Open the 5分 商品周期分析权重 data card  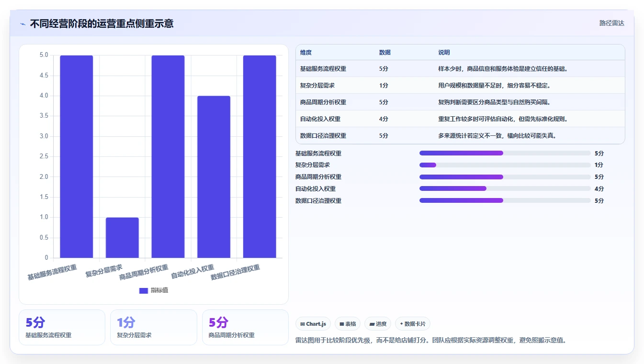[245, 327]
